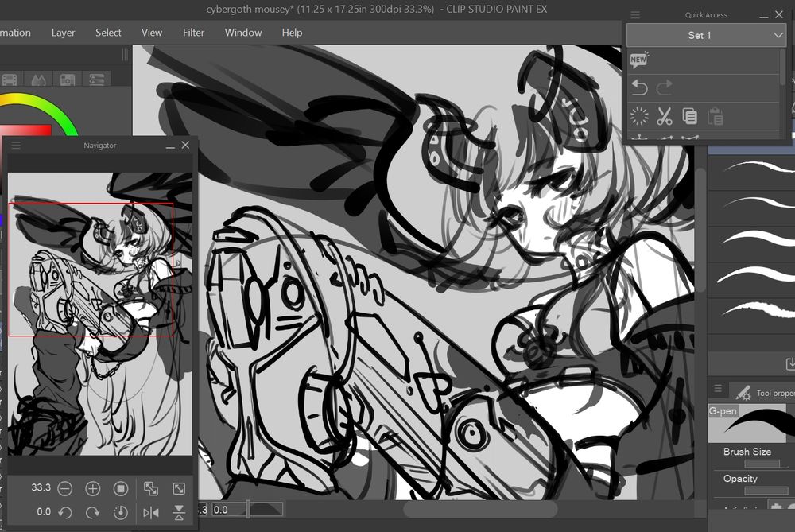Open the Set 1 dropdown in Quick Access

pyautogui.click(x=705, y=35)
